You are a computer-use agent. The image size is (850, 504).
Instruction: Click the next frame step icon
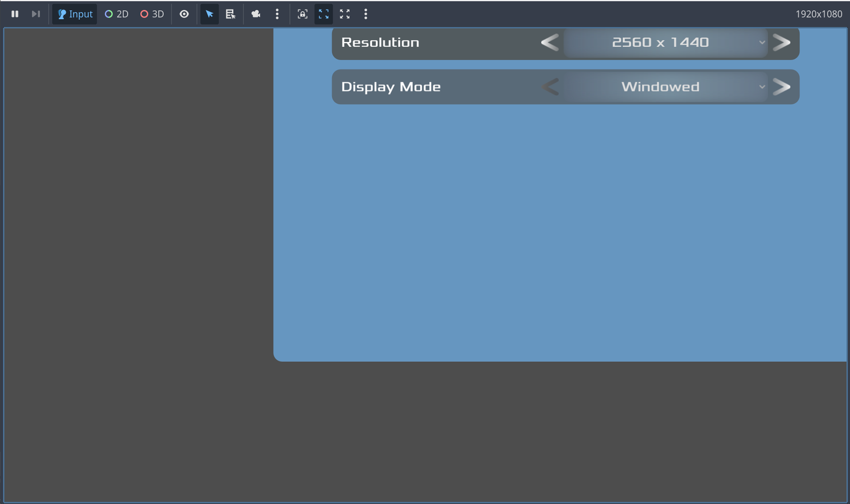coord(36,14)
